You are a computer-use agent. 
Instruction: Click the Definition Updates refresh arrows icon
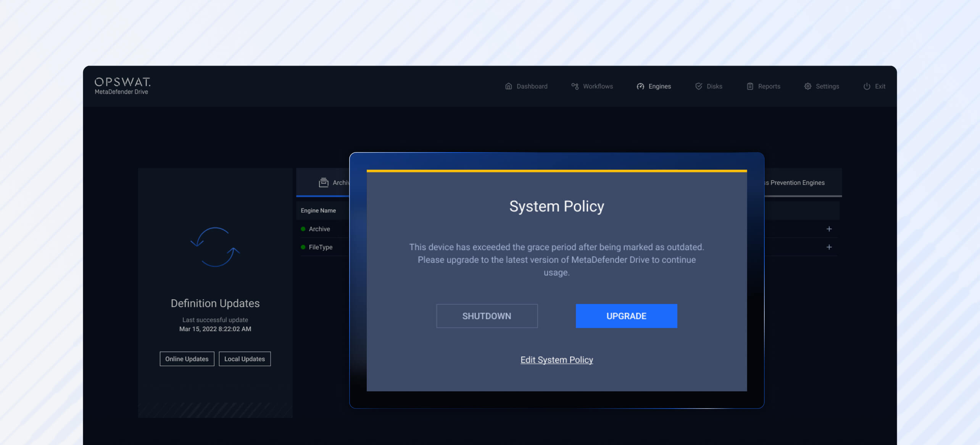(x=215, y=247)
